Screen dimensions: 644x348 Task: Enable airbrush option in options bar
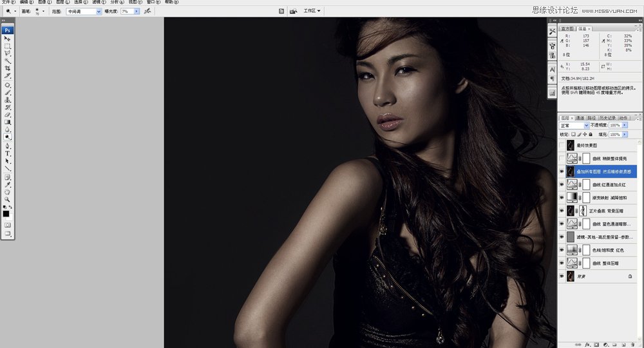[147, 11]
